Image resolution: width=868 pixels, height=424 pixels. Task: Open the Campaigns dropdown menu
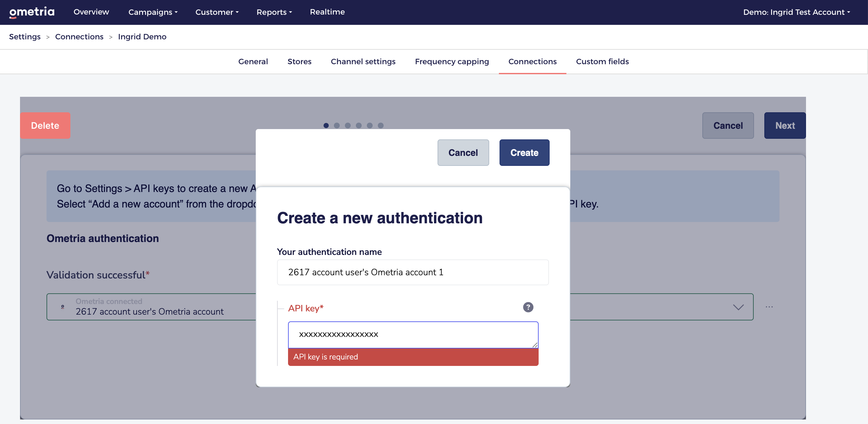tap(153, 12)
